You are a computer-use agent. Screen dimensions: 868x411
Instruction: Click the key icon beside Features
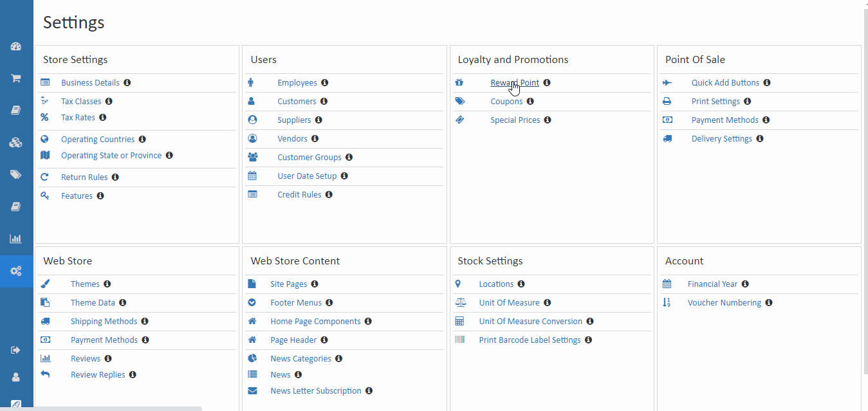point(44,196)
